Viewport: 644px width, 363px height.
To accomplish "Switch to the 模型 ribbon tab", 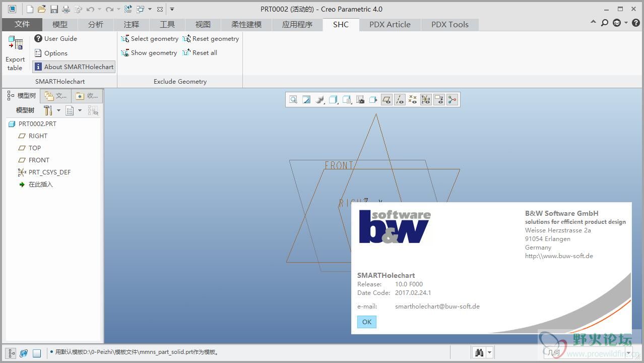I will click(60, 24).
